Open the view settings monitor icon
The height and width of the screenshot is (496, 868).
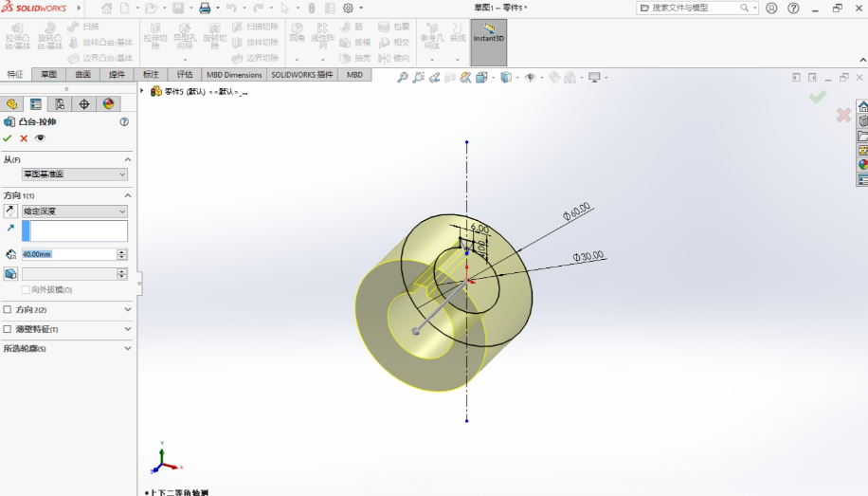point(594,78)
